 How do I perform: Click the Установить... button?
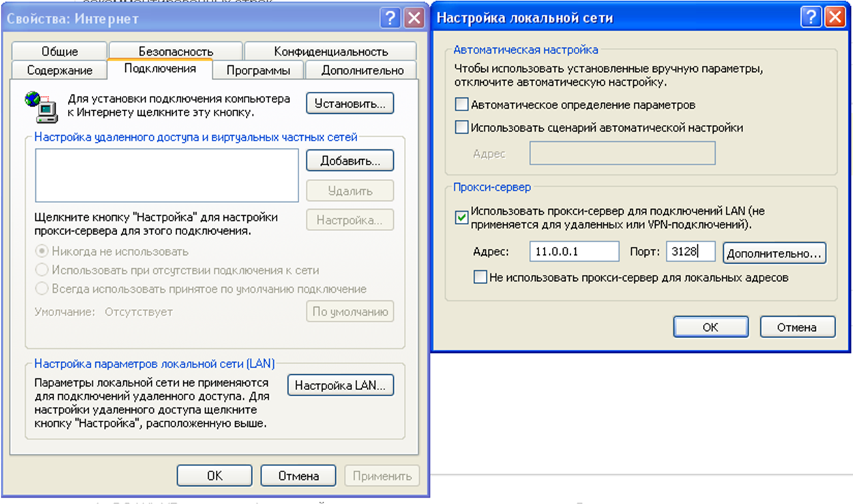click(350, 104)
